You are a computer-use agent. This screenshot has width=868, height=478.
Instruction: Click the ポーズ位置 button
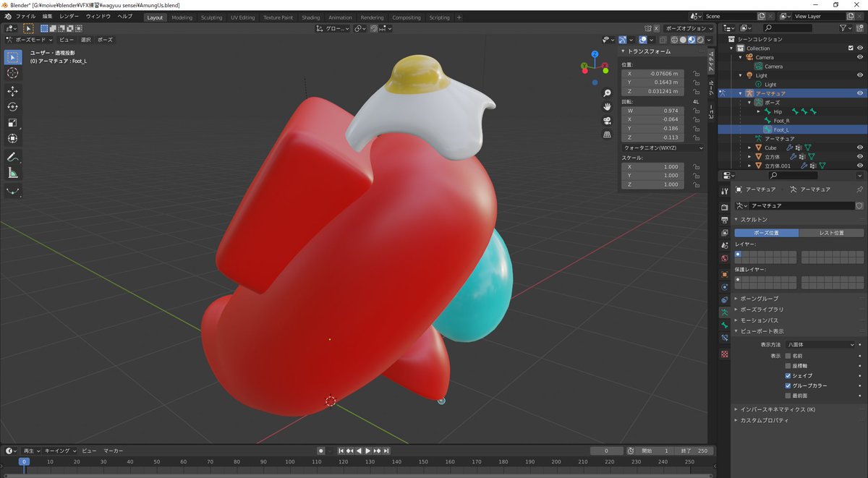[767, 233]
